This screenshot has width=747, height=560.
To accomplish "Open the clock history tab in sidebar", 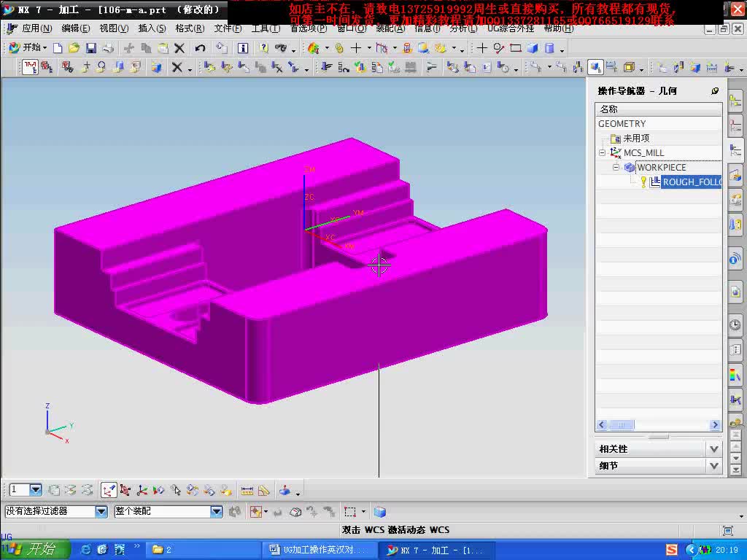I will (x=735, y=324).
